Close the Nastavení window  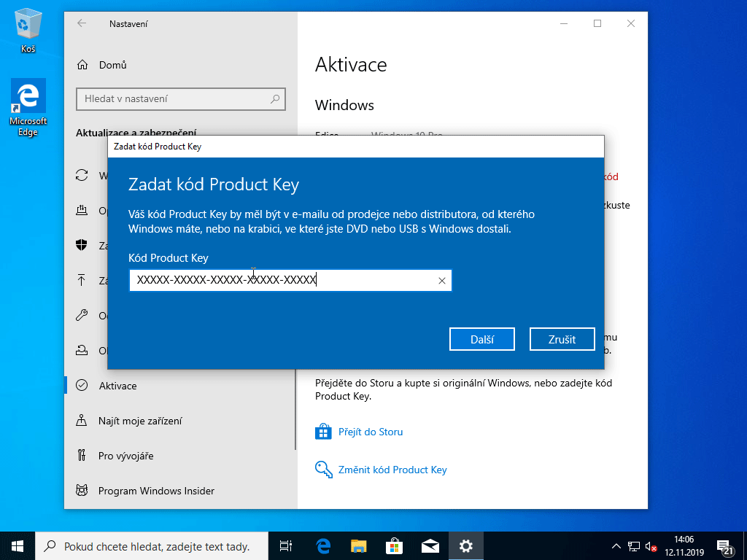(x=631, y=23)
